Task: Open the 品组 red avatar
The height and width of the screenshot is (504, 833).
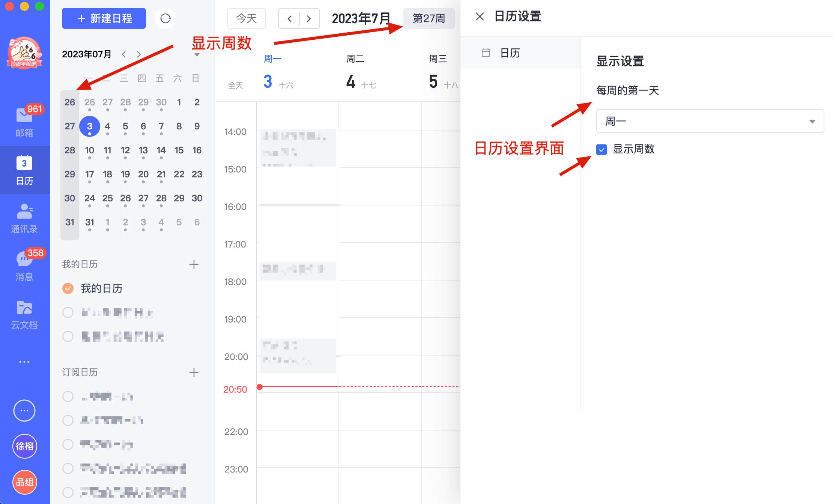Action: tap(25, 482)
